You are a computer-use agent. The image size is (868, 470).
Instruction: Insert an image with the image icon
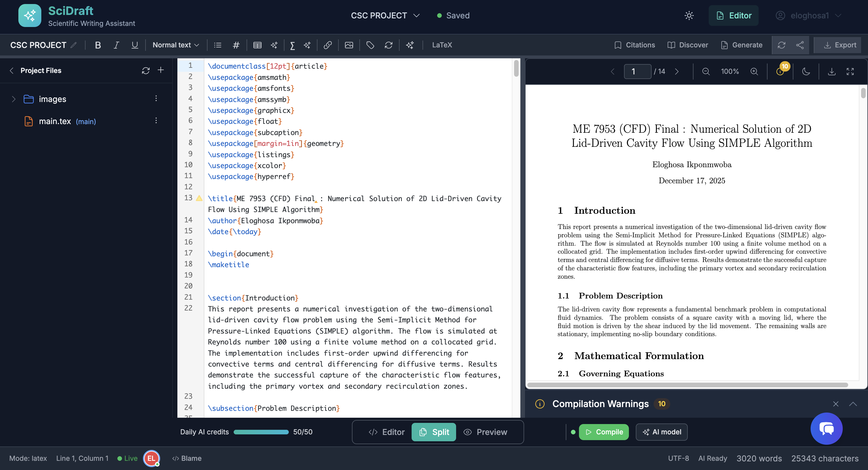(349, 45)
